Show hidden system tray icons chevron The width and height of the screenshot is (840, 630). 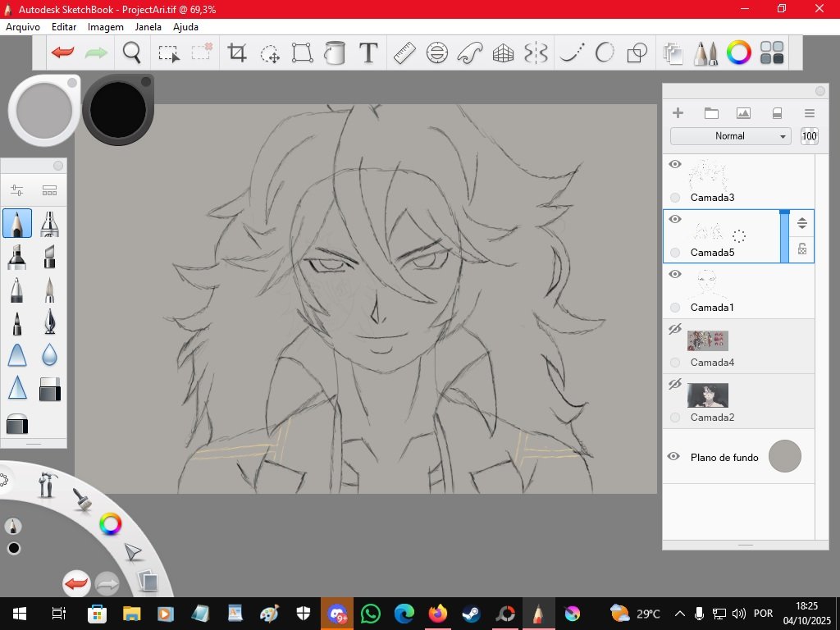[679, 614]
